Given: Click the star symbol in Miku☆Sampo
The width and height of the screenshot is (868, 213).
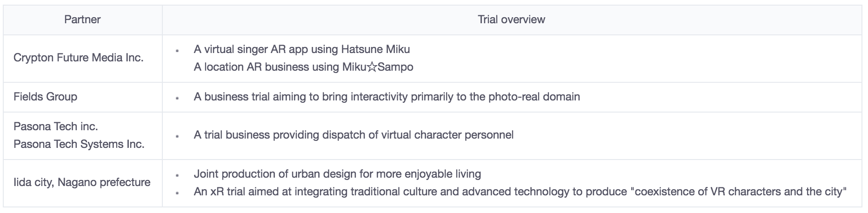Looking at the screenshot, I should coord(372,67).
